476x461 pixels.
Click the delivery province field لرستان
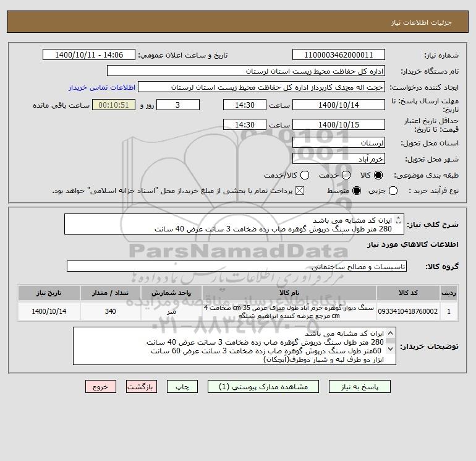[x=339, y=142]
